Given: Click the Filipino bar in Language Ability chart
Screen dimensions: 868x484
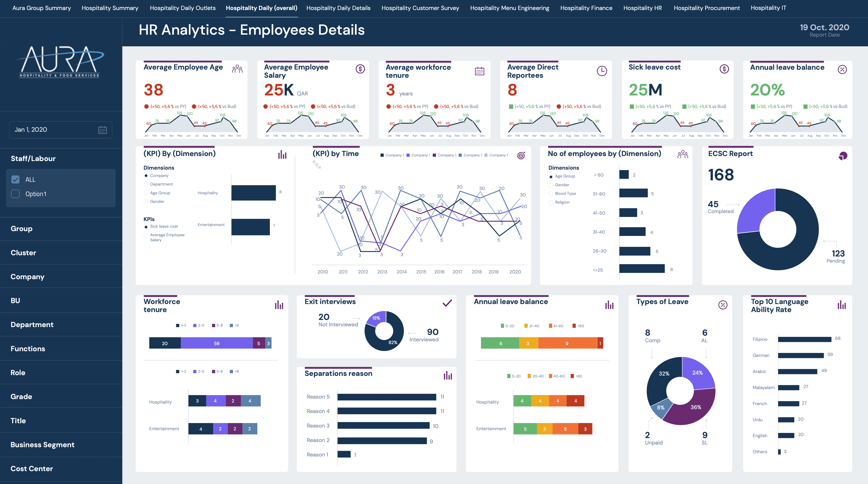Looking at the screenshot, I should pos(804,339).
